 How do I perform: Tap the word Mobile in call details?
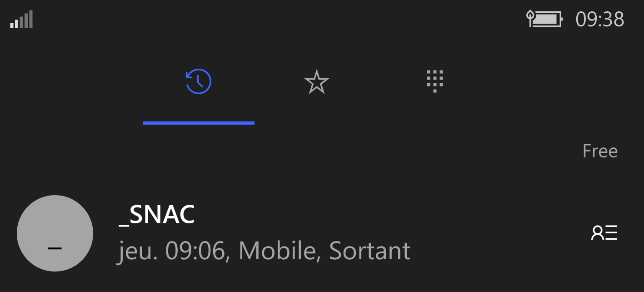coord(277,251)
